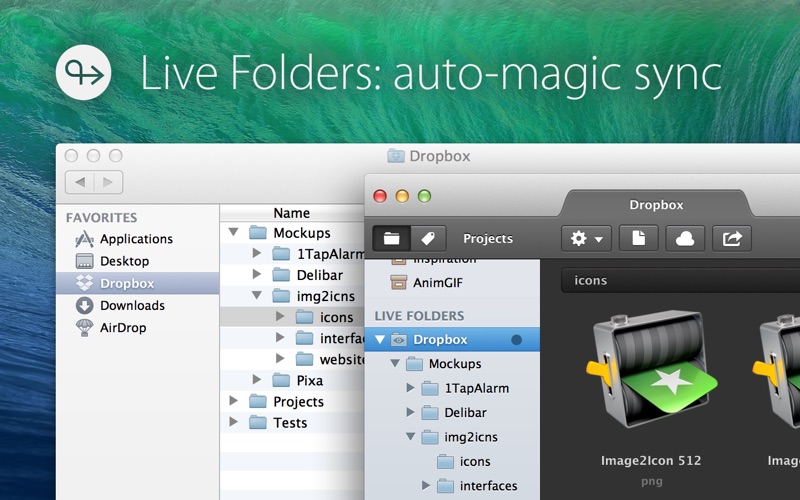Select Applications in Finder favorites
Image resolution: width=800 pixels, height=500 pixels.
135,239
